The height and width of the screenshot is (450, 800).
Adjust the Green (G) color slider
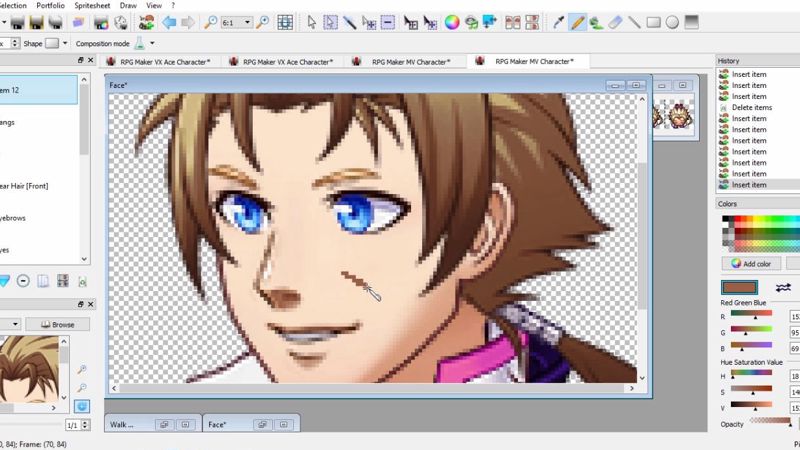(751, 330)
